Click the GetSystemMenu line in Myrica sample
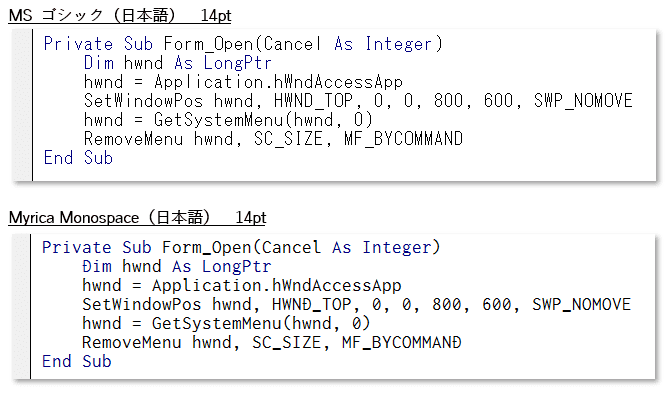 (226, 324)
